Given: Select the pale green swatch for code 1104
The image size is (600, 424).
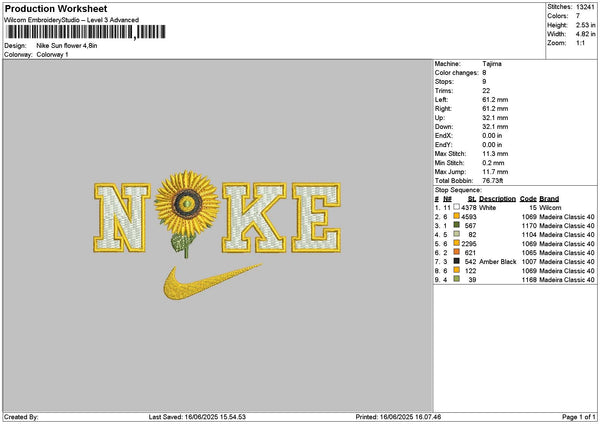Looking at the screenshot, I should [457, 234].
